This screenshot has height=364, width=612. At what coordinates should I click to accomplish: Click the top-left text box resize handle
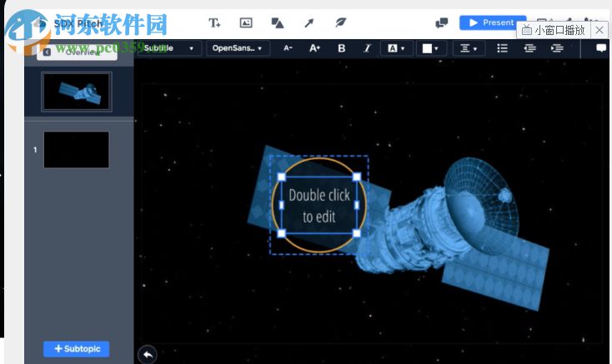click(282, 177)
